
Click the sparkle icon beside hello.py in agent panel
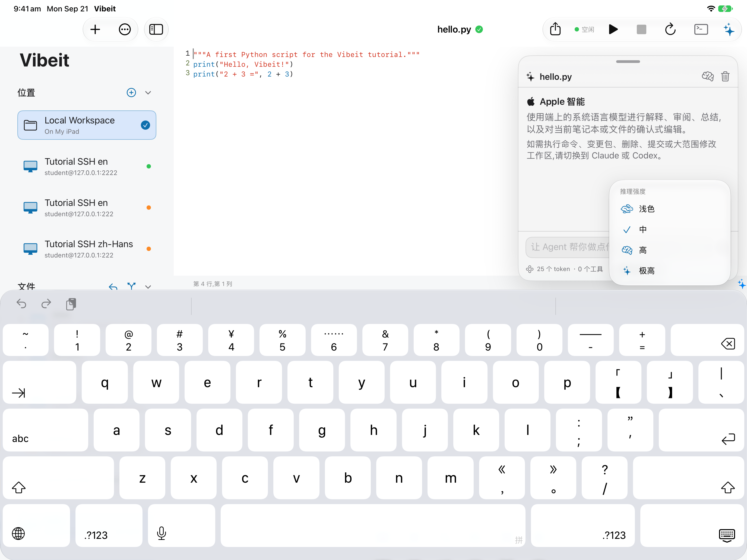click(x=530, y=77)
